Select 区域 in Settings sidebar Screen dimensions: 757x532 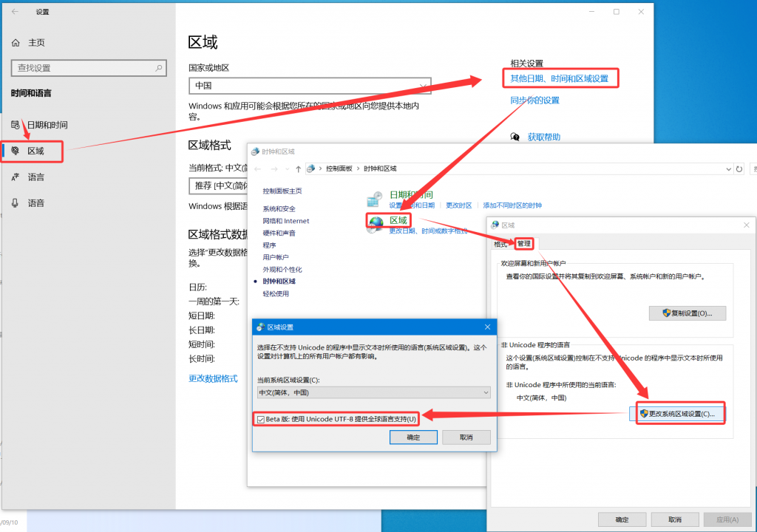[33, 151]
